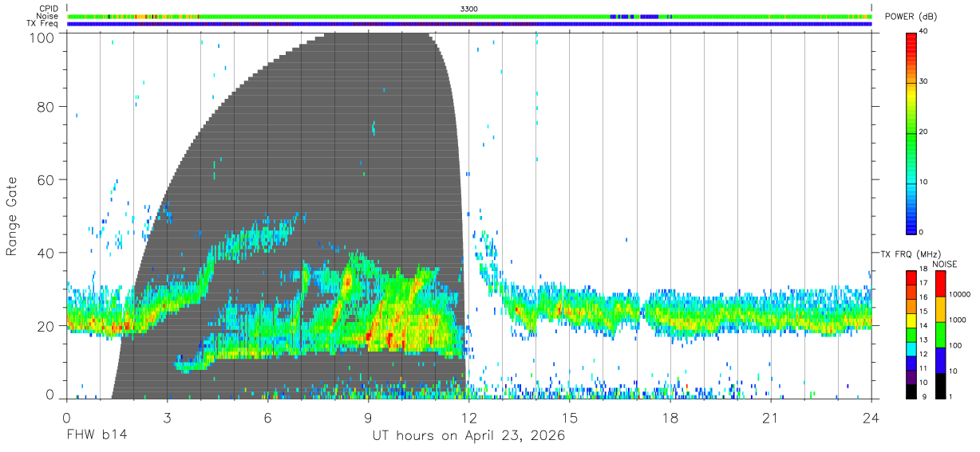Screen dimensions: 980x452
Task: Click the POWER (dB) legend title
Action: tap(911, 17)
